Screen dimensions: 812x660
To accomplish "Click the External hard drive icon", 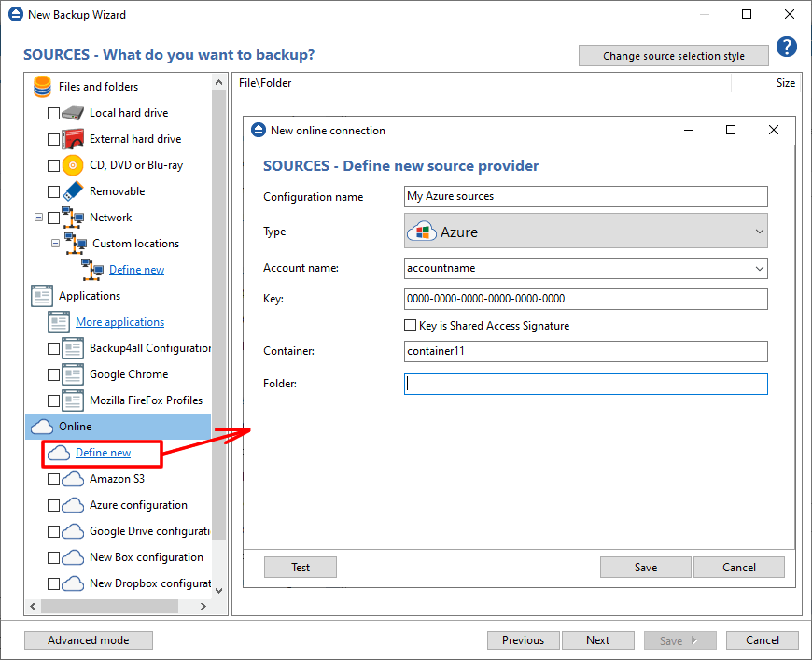I will pyautogui.click(x=73, y=139).
